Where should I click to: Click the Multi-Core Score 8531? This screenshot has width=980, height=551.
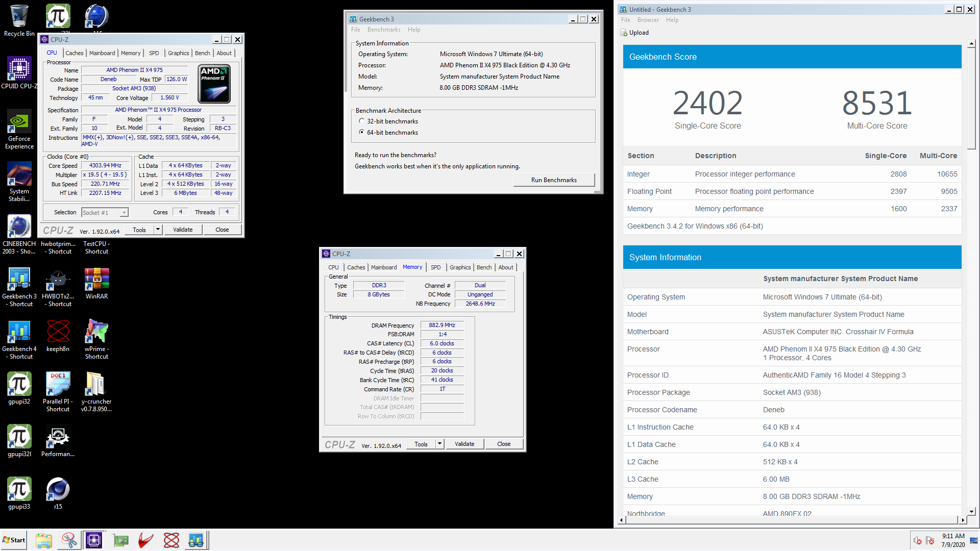877,103
